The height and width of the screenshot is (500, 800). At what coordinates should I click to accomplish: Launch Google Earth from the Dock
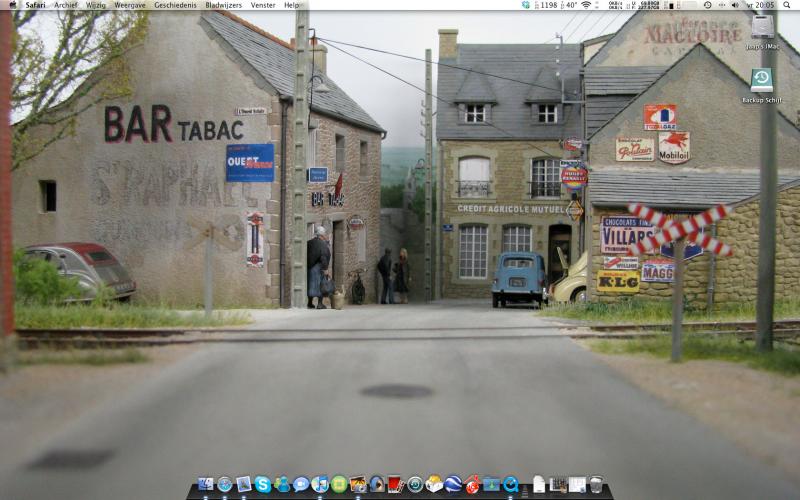(453, 484)
